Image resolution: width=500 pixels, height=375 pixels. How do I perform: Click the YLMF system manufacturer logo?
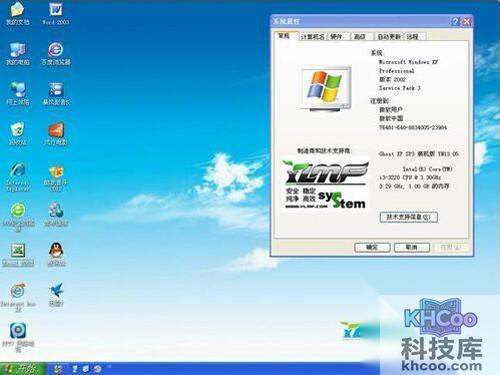(x=326, y=184)
